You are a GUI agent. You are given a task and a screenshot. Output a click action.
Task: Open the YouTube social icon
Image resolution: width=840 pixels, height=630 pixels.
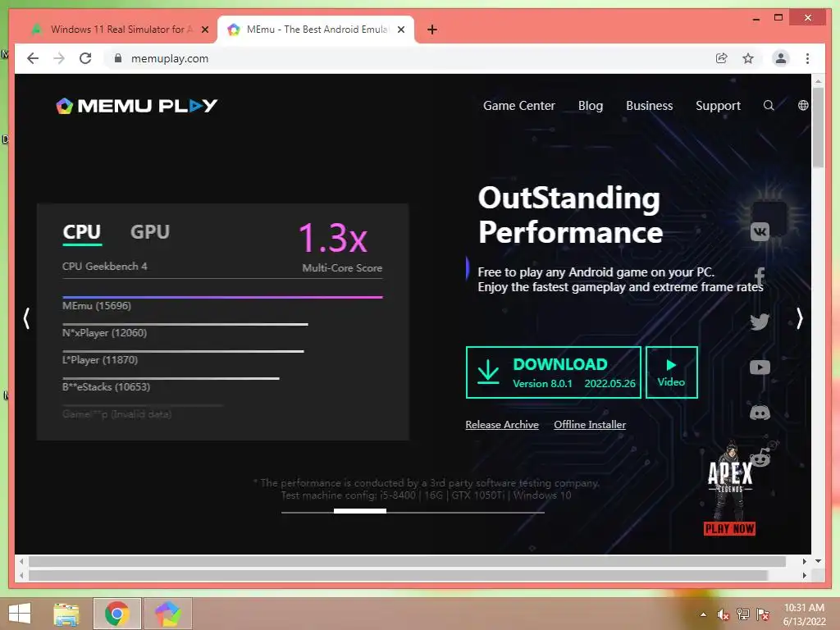pyautogui.click(x=760, y=367)
